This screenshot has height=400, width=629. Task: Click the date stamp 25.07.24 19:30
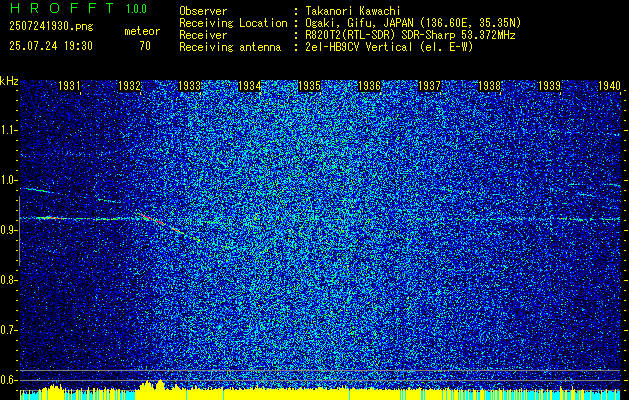(51, 46)
